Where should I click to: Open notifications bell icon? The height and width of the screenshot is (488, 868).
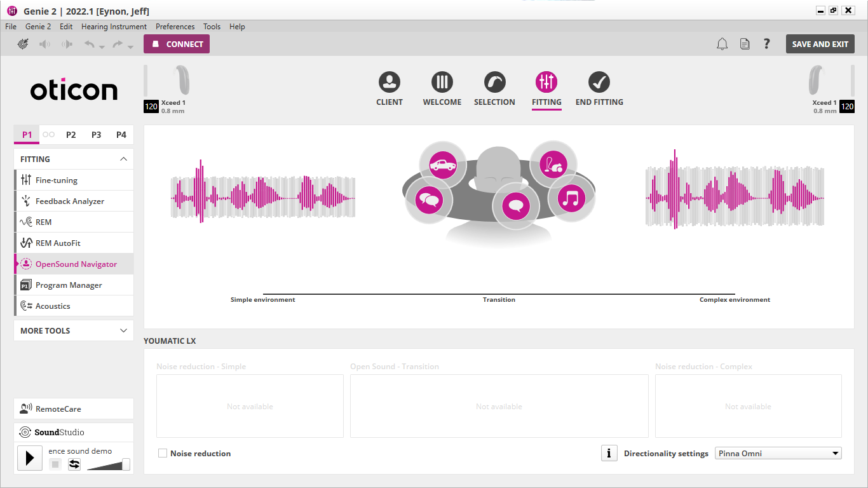coord(722,44)
